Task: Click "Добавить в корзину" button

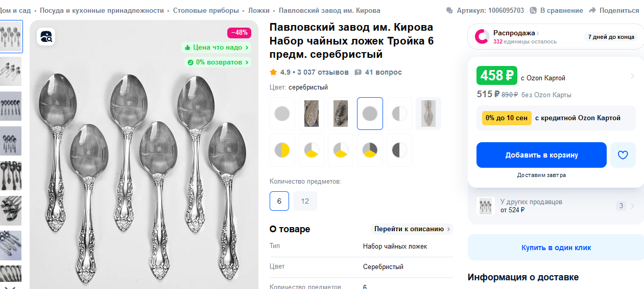Action: 541,155
